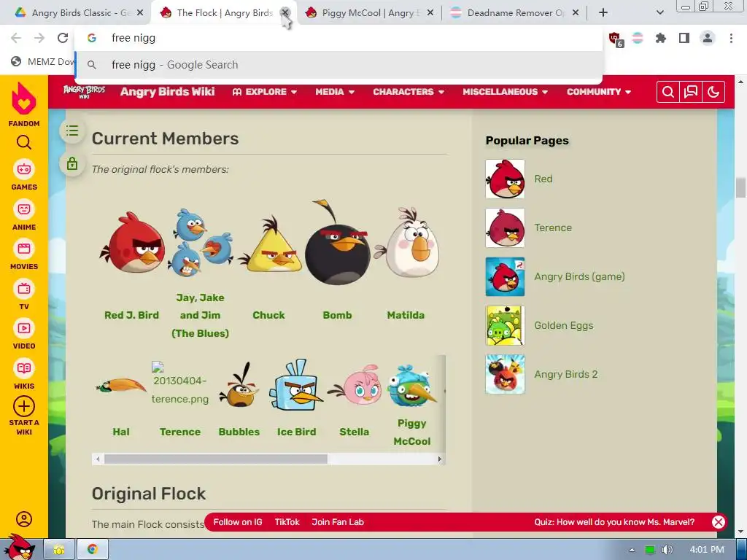This screenshot has height=560, width=747.
Task: Open the Movies section in Fandom sidebar
Action: click(24, 254)
